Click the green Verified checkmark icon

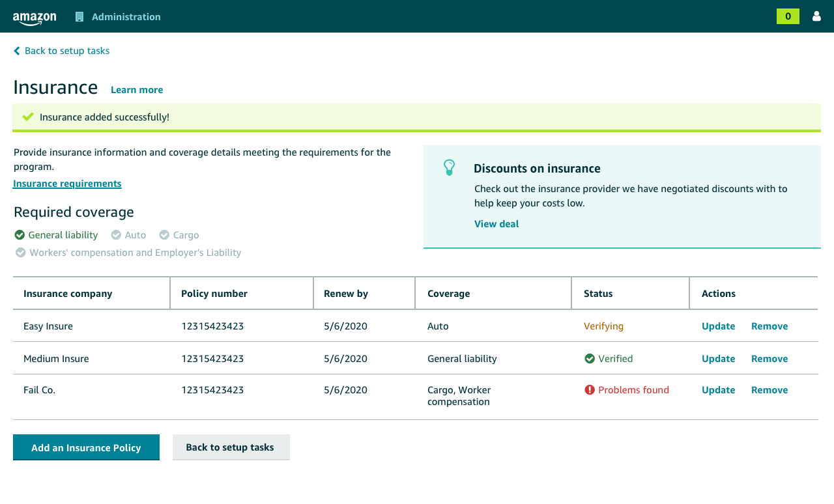(590, 359)
